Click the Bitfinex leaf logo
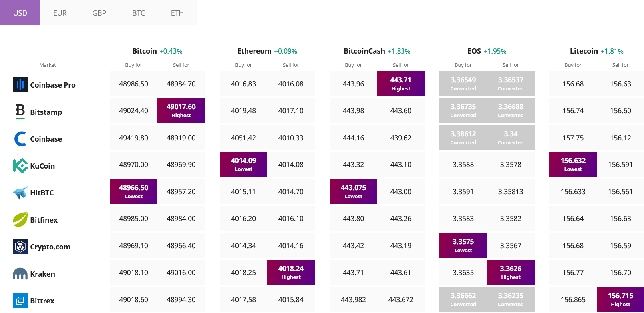This screenshot has height=313, width=644. coord(20,219)
